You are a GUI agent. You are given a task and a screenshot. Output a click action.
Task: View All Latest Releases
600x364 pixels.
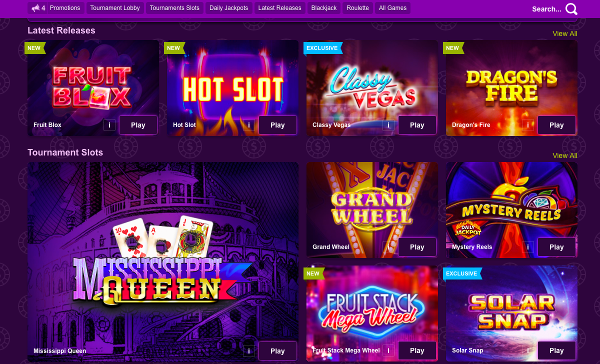(x=565, y=33)
